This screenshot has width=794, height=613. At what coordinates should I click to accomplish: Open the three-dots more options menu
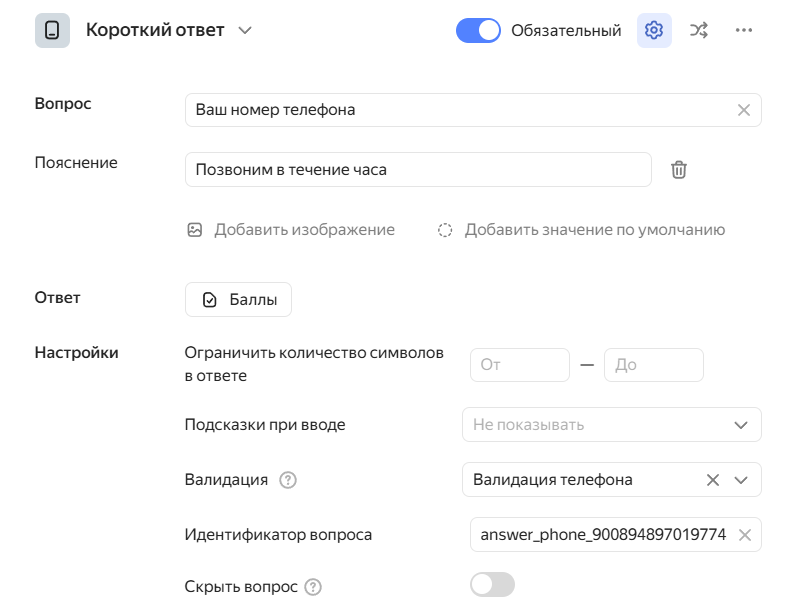click(x=743, y=31)
